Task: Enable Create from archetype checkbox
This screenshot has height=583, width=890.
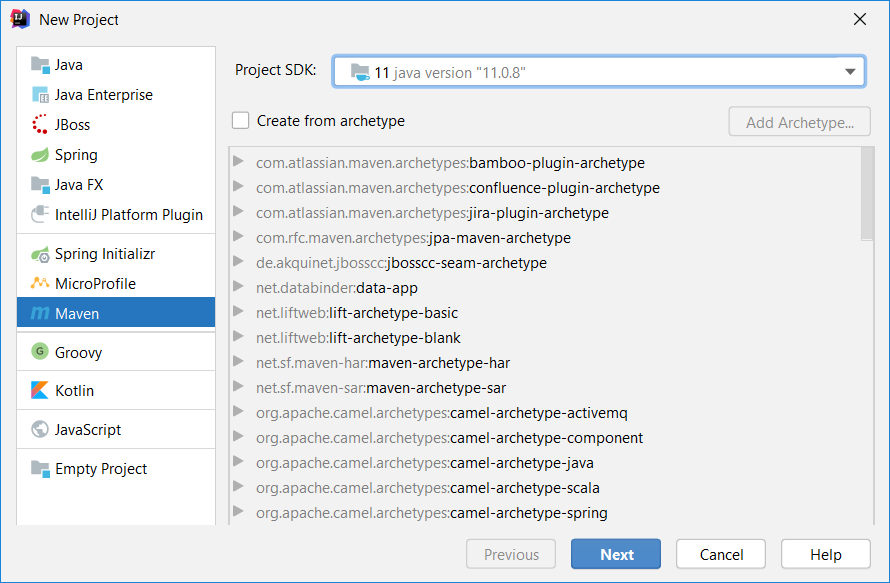Action: coord(241,121)
